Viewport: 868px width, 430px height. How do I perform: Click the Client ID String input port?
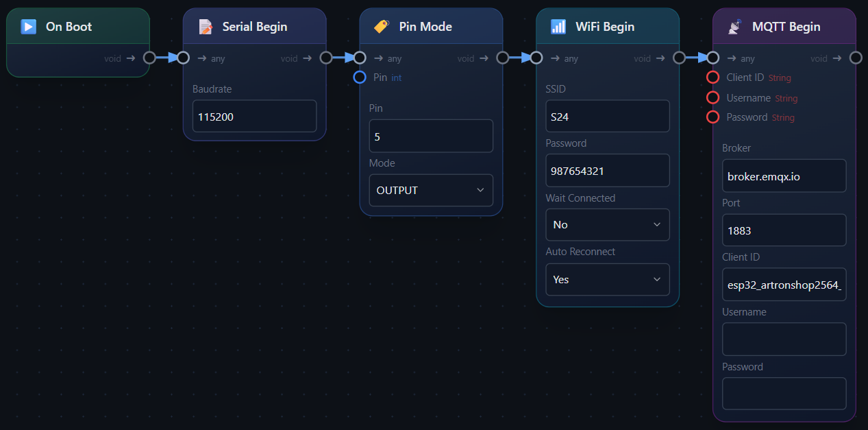(x=713, y=77)
